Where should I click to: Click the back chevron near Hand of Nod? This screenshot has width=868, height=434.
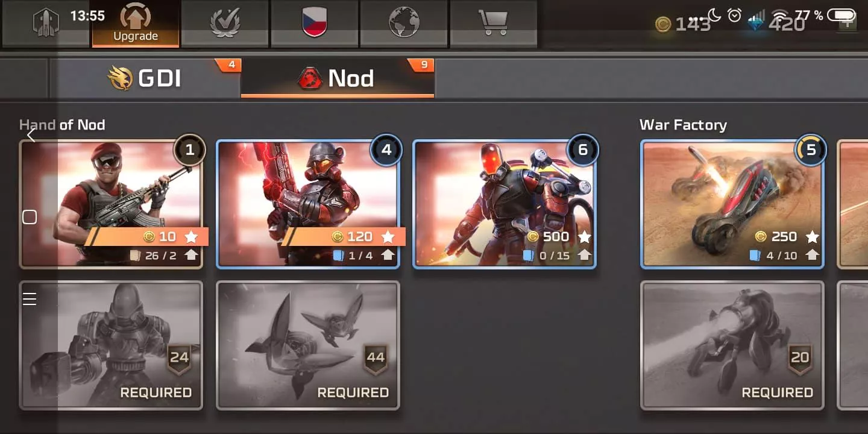tap(31, 136)
